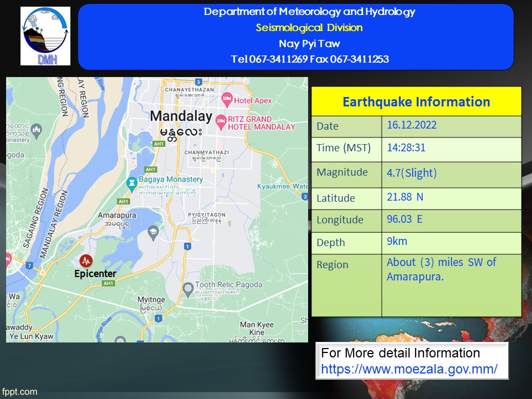This screenshot has height=399, width=532.
Task: Click the Seismological Division yellow heading text
Action: 309,28
